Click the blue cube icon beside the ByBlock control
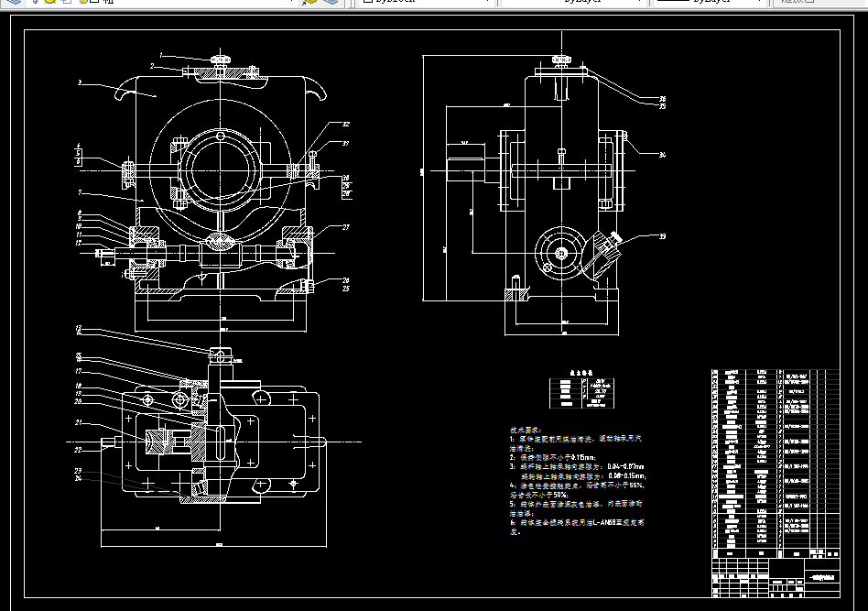The height and width of the screenshot is (611, 868). (330, 5)
